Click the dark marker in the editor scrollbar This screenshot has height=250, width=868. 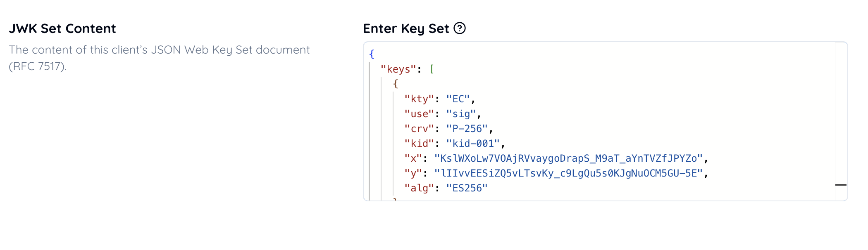click(841, 185)
